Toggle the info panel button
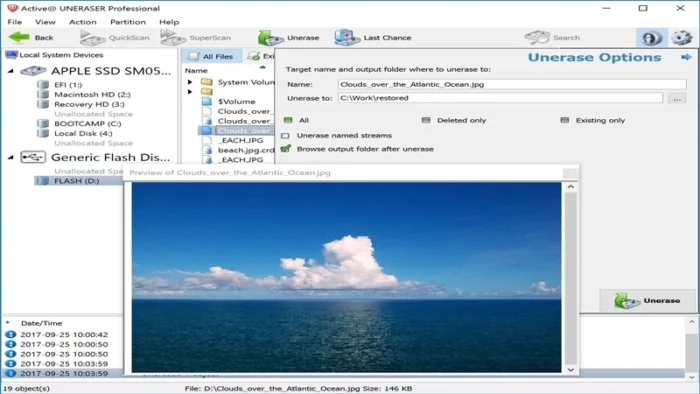The image size is (700, 394). tap(651, 37)
